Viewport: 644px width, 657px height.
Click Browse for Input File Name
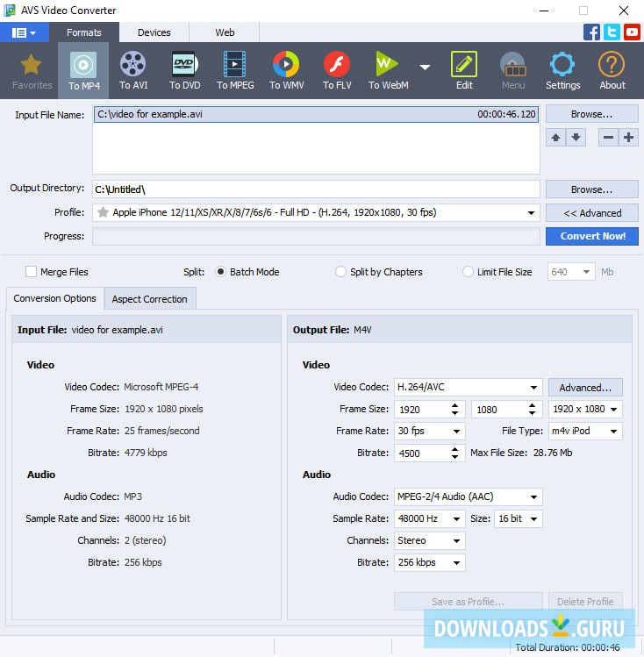tap(591, 114)
